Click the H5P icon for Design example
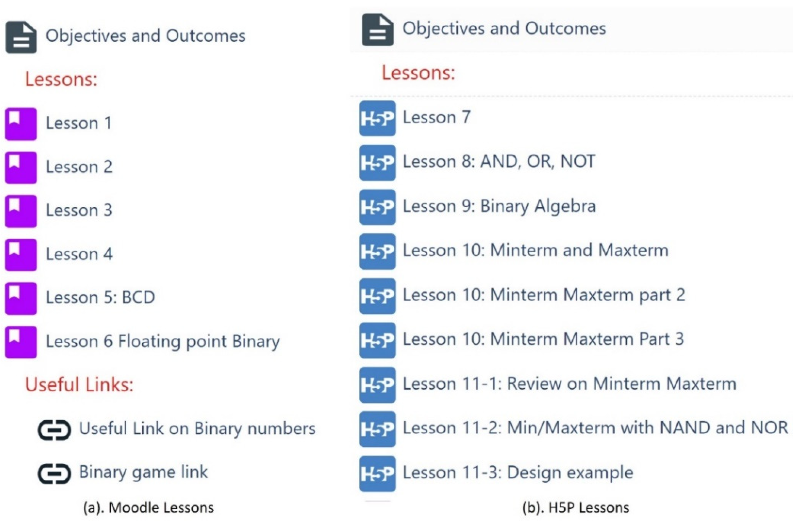The height and width of the screenshot is (526, 812). point(377,473)
